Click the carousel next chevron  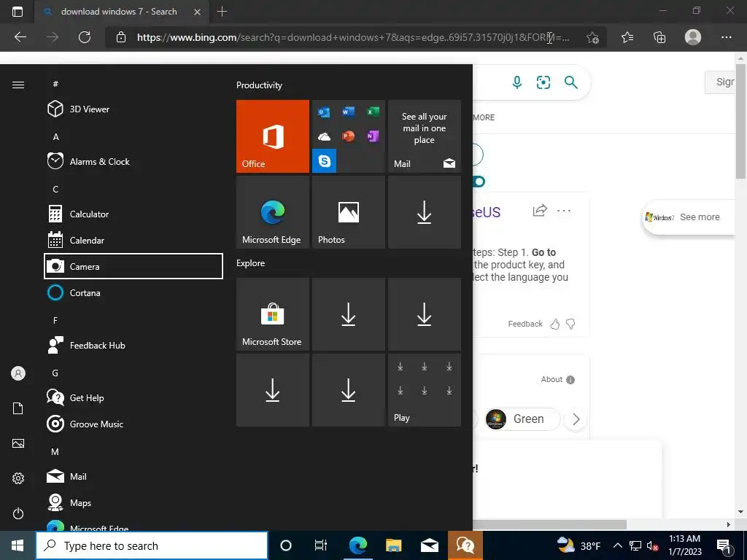coord(576,419)
